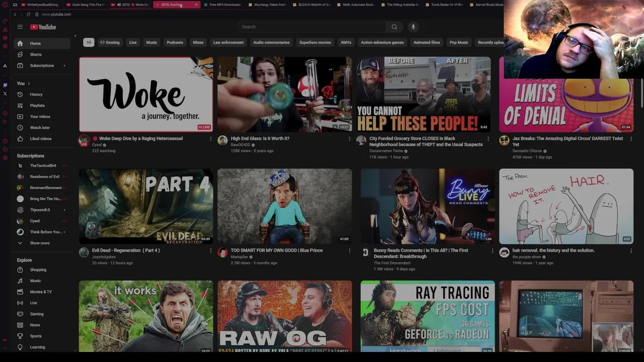Image resolution: width=644 pixels, height=362 pixels.
Task: Open options for hair removal video
Action: (x=631, y=250)
